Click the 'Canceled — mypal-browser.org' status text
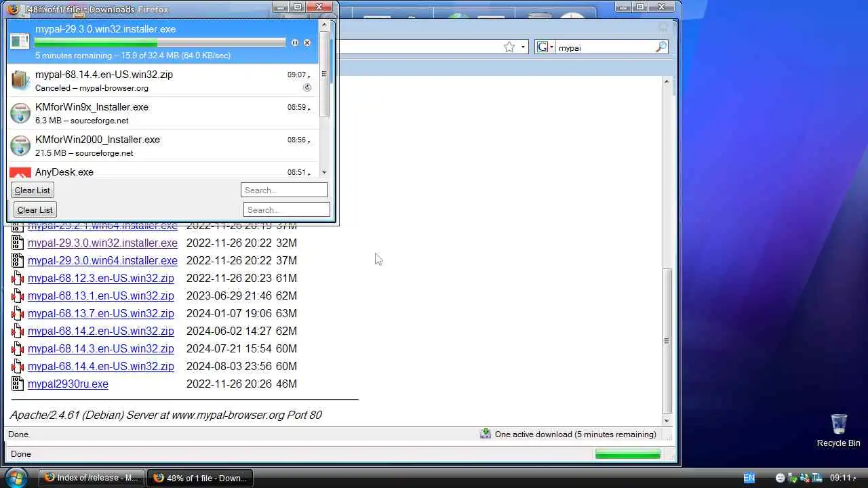This screenshot has width=868, height=488. point(92,88)
